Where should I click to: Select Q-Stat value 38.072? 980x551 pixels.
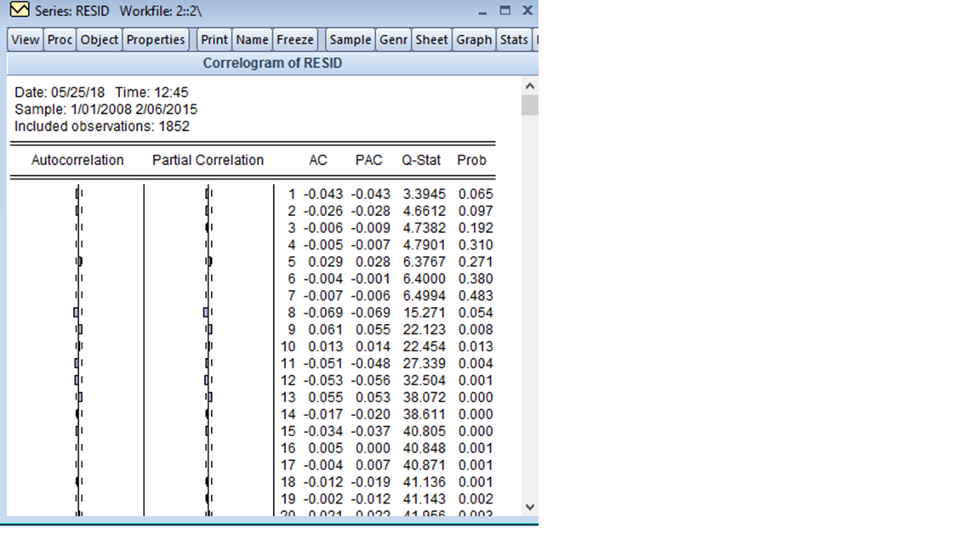(x=424, y=397)
